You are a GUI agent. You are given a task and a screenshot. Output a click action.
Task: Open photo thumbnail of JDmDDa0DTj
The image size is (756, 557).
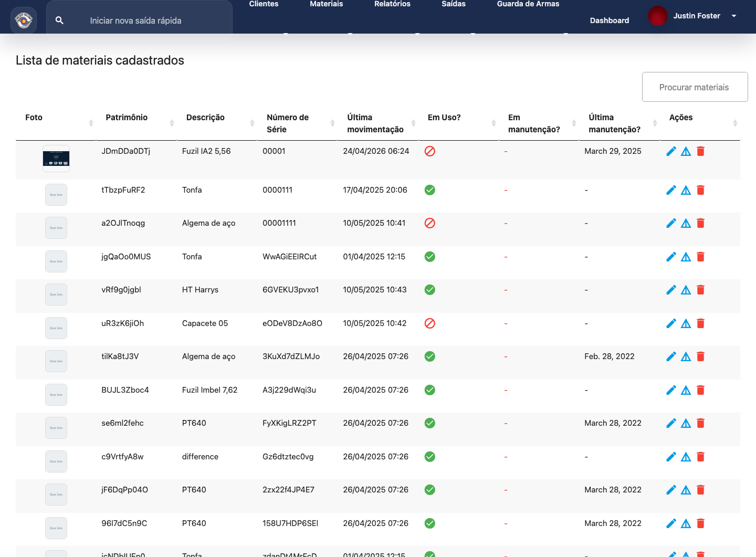pyautogui.click(x=56, y=159)
